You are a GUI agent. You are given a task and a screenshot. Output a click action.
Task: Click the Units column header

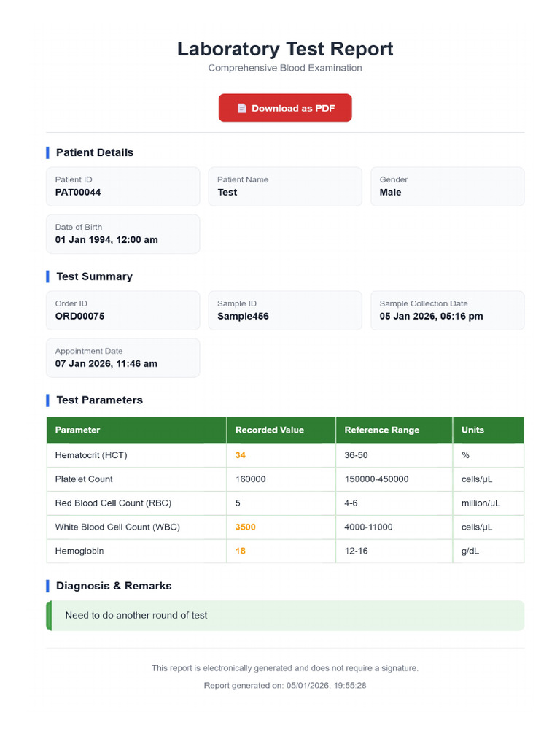[x=489, y=430]
